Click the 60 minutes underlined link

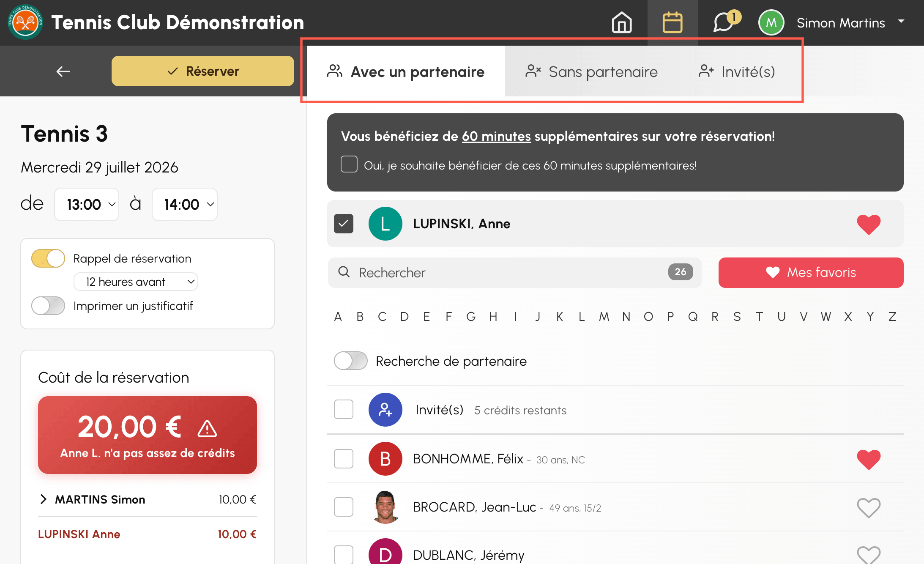496,136
